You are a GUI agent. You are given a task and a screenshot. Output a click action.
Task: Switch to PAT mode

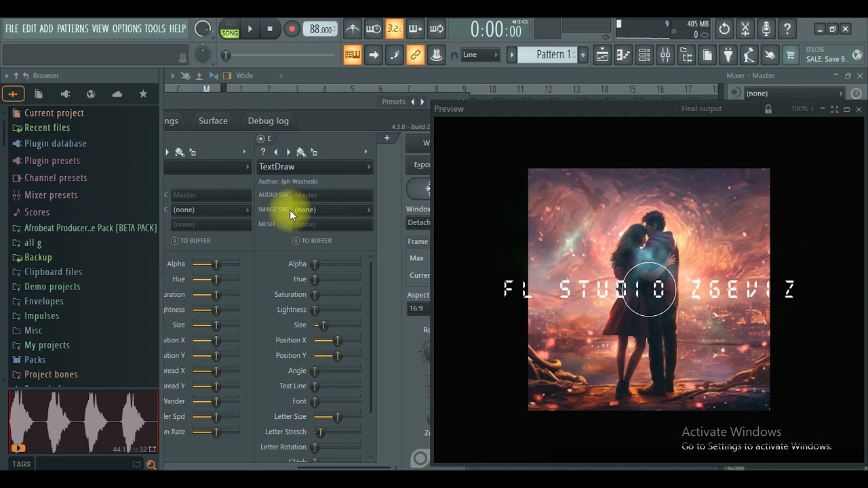click(x=230, y=24)
